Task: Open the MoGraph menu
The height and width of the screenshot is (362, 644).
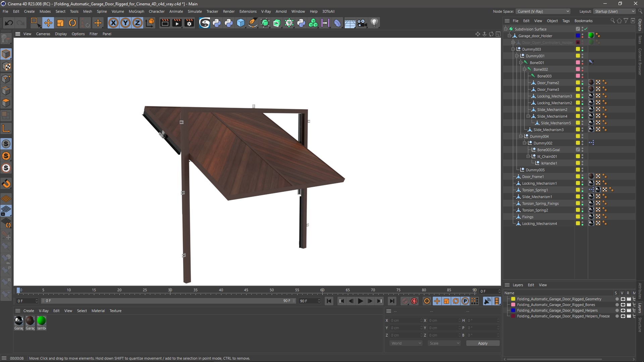Action: click(x=136, y=11)
